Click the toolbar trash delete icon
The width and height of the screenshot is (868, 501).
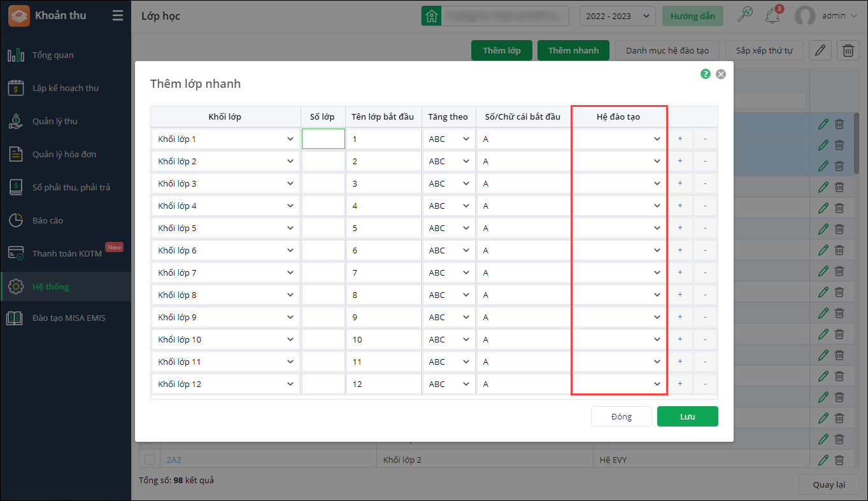848,50
